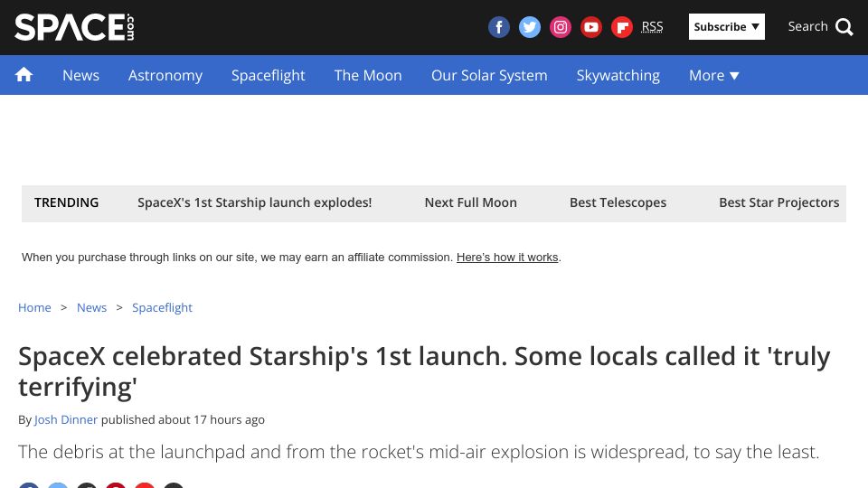Click the published about 17 hours ago text
The image size is (868, 488).
click(183, 420)
